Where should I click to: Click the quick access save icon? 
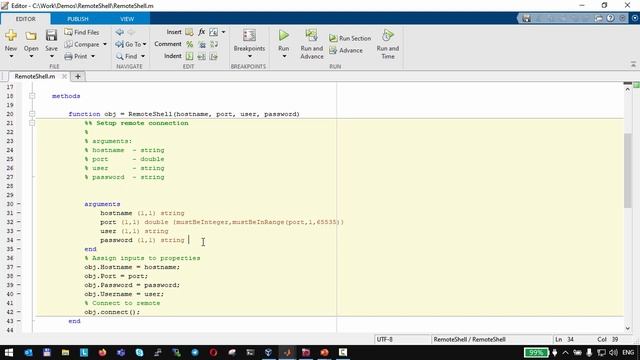pyautogui.click(x=527, y=18)
